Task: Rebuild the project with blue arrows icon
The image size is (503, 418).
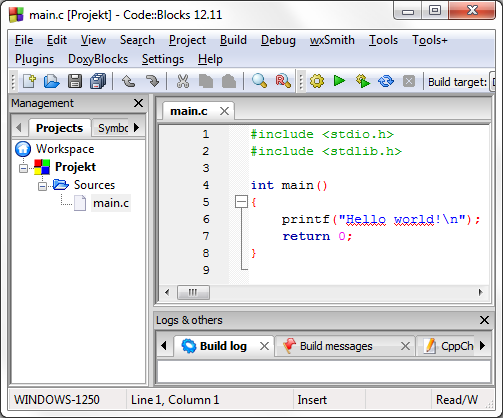Action: click(386, 81)
